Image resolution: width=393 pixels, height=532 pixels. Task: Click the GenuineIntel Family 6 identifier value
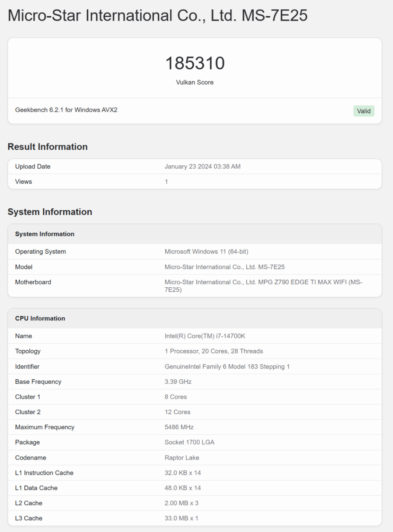point(227,367)
